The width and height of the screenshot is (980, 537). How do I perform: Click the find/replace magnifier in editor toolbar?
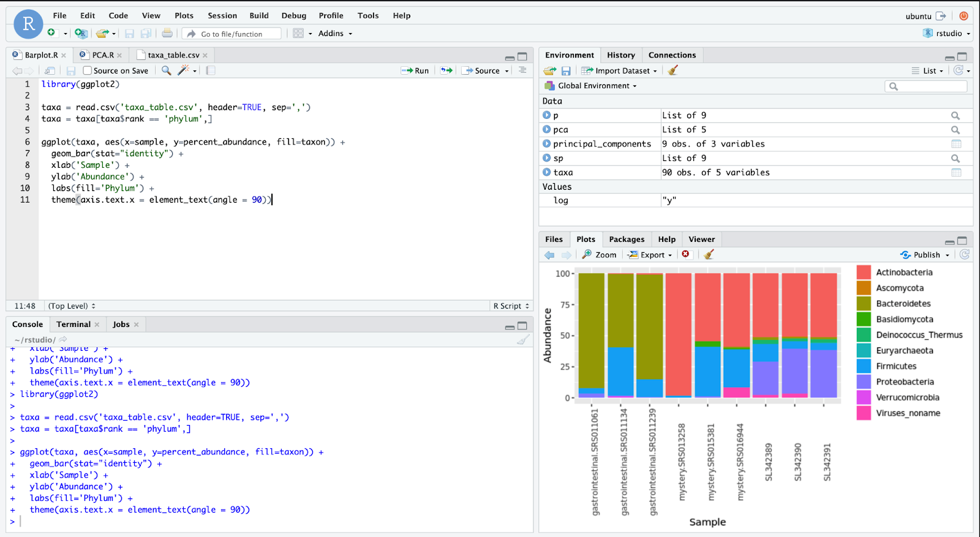point(166,70)
